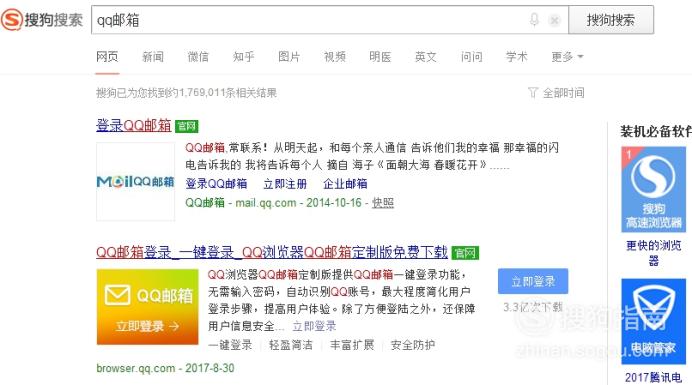
Task: Activate the microphone voice search icon
Action: pyautogui.click(x=534, y=20)
